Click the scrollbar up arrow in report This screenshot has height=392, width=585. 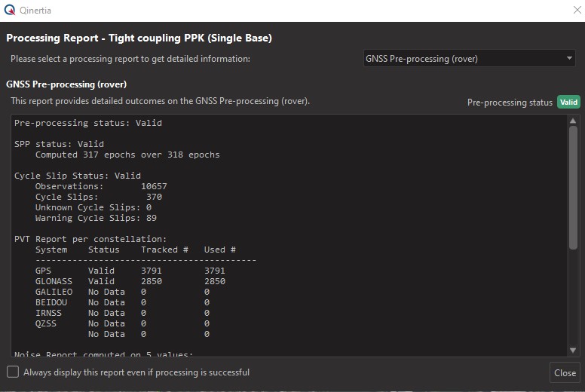click(x=573, y=121)
